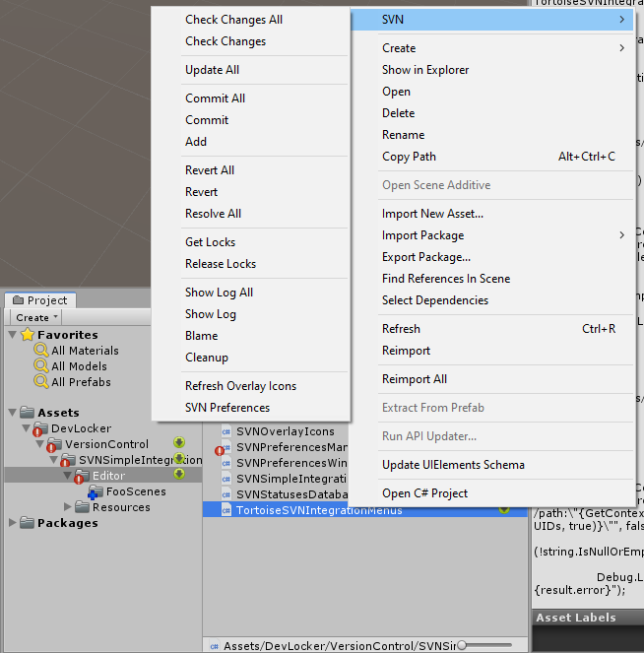Expand Import Package submenu arrow
This screenshot has width=644, height=653.
click(x=621, y=235)
